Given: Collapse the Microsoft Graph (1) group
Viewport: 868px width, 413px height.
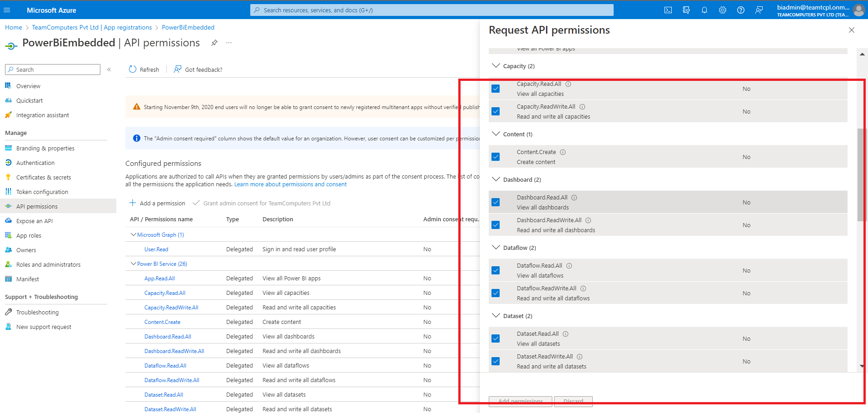Looking at the screenshot, I should [134, 234].
